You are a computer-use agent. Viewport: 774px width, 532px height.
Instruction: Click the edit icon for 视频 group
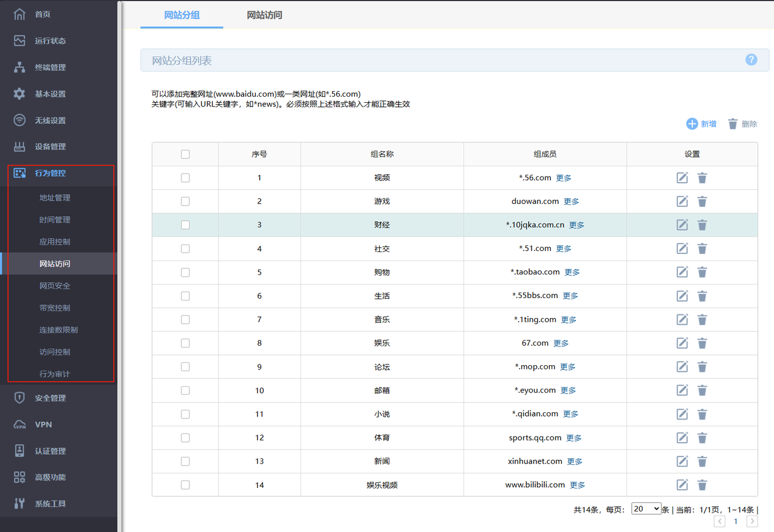(x=682, y=178)
